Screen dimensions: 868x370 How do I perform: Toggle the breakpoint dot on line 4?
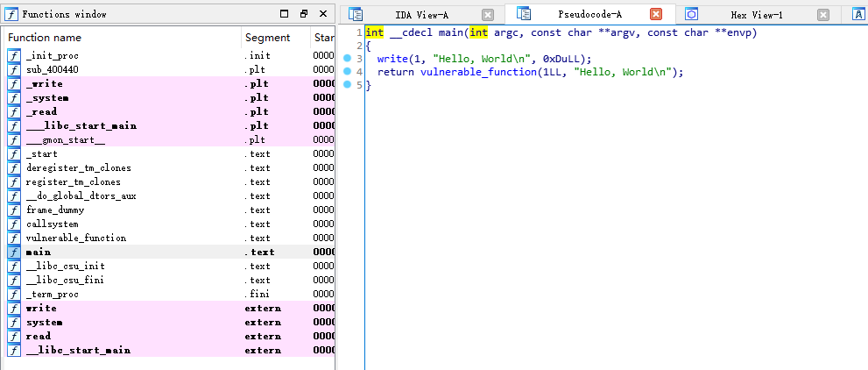pos(347,71)
